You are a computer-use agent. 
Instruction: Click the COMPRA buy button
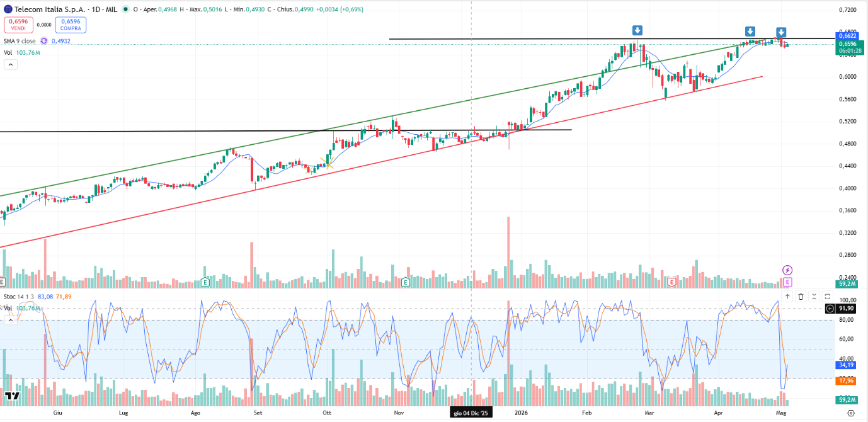click(x=71, y=25)
